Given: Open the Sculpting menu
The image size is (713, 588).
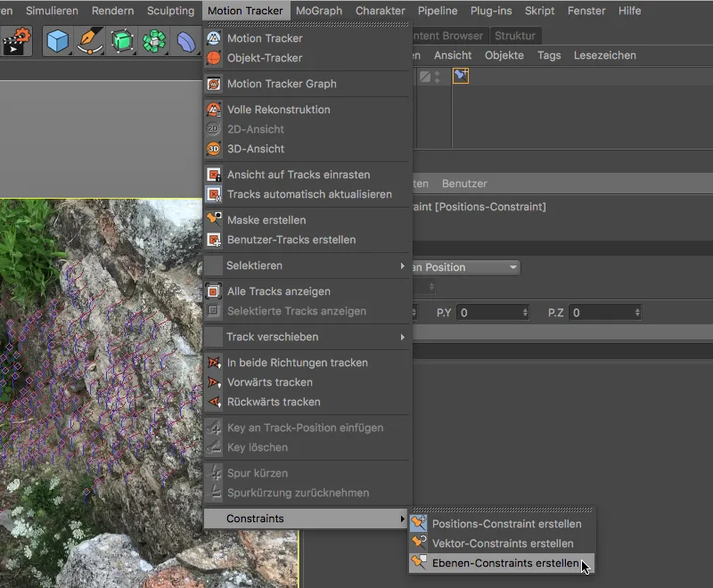Looking at the screenshot, I should click(x=170, y=11).
